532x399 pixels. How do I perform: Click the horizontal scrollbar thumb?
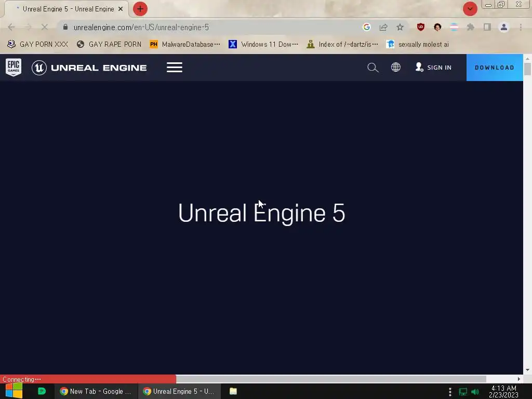[x=331, y=379]
